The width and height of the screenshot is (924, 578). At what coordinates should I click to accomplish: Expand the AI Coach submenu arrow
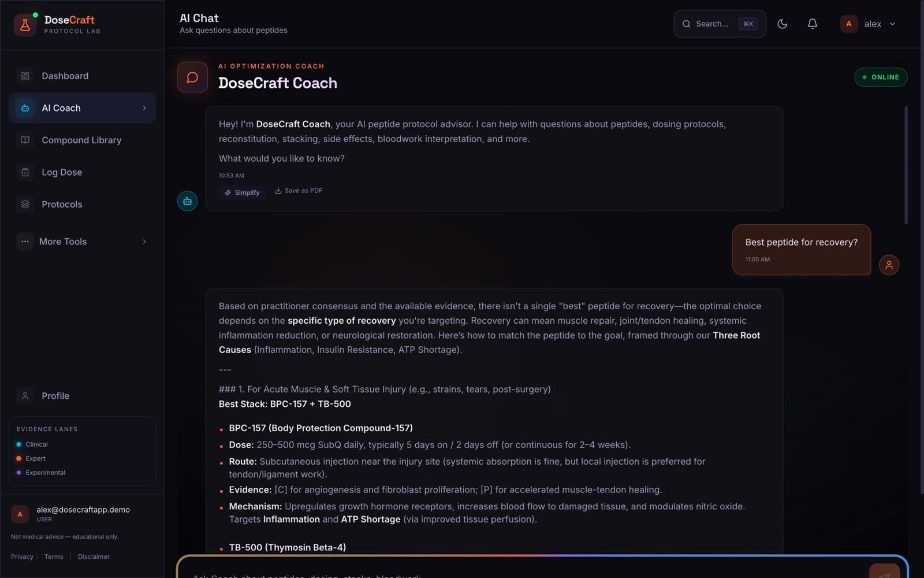pos(144,108)
